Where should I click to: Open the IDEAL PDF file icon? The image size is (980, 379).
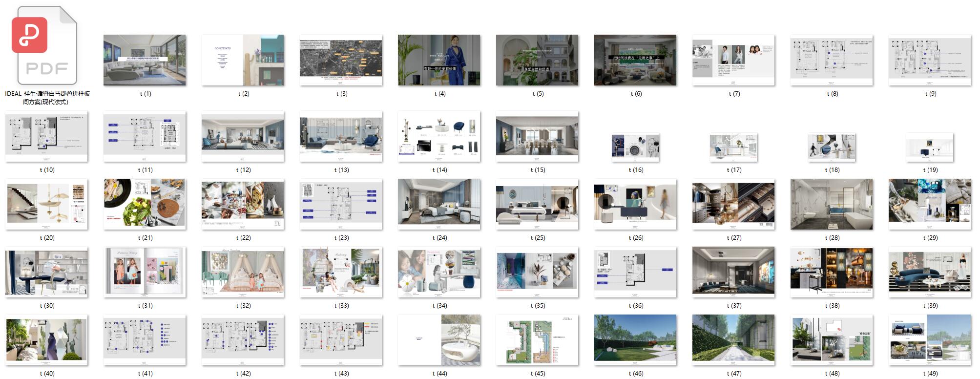pyautogui.click(x=47, y=46)
